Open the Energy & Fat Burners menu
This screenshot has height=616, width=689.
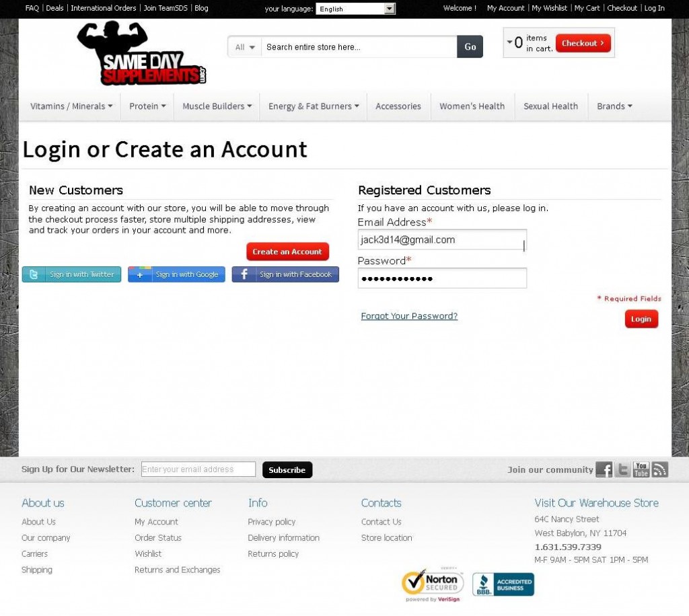(314, 106)
